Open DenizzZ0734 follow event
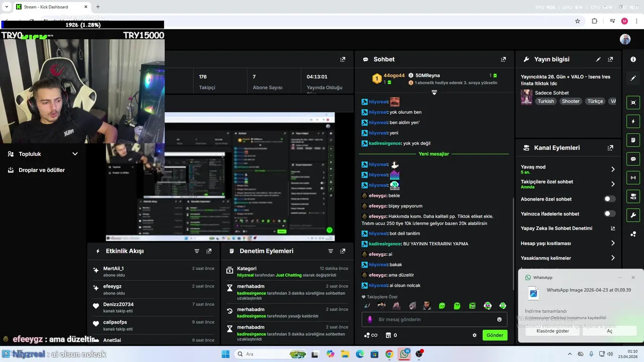Image resolution: width=644 pixels, height=362 pixels. (x=153, y=307)
